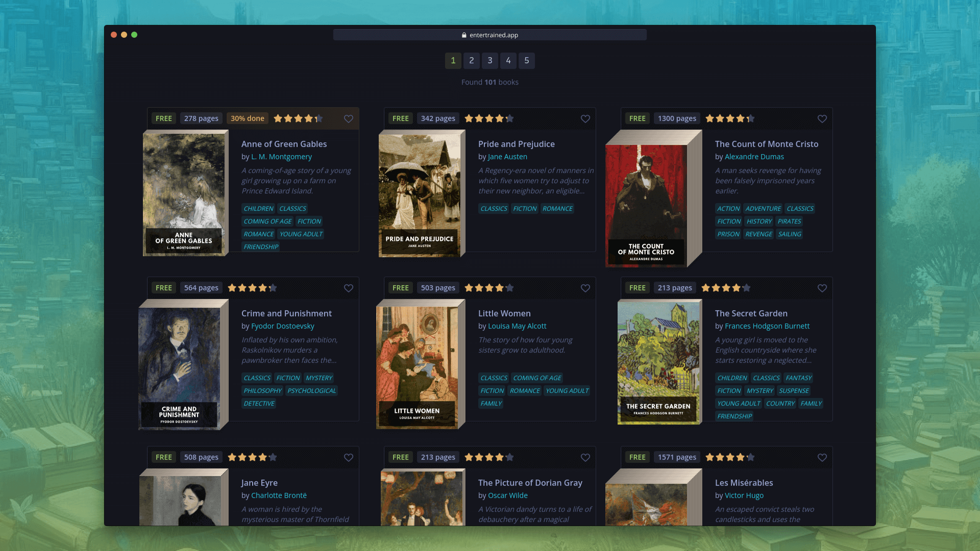Click the heart/favorite icon on The Secret Garden
980x551 pixels.
point(822,288)
